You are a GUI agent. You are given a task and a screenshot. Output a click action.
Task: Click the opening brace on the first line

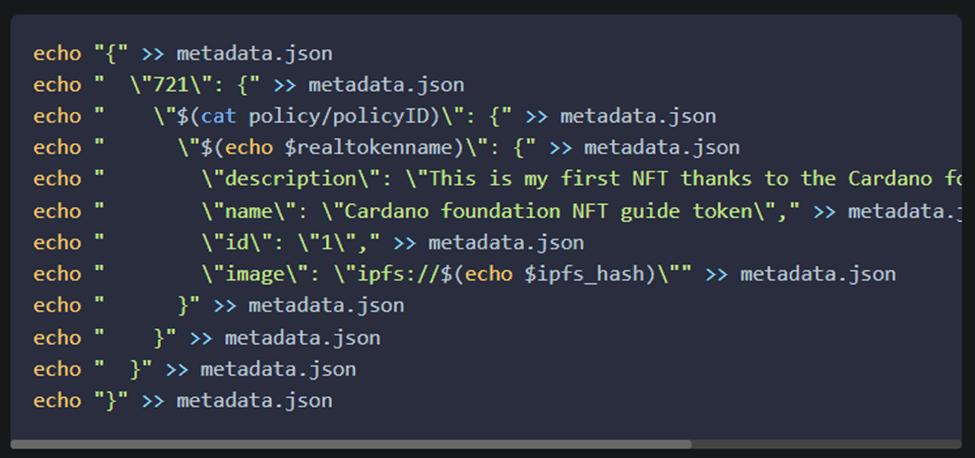coord(111,53)
